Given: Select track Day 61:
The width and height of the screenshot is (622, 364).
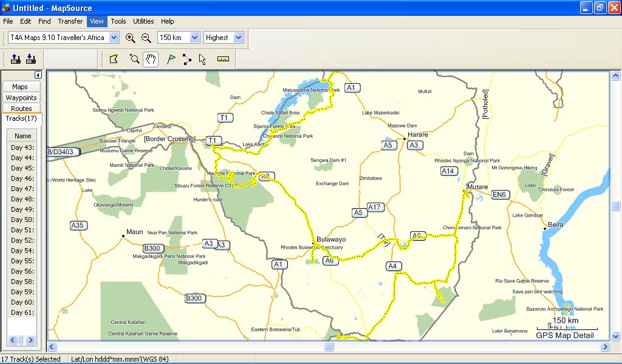Looking at the screenshot, I should pos(22,312).
